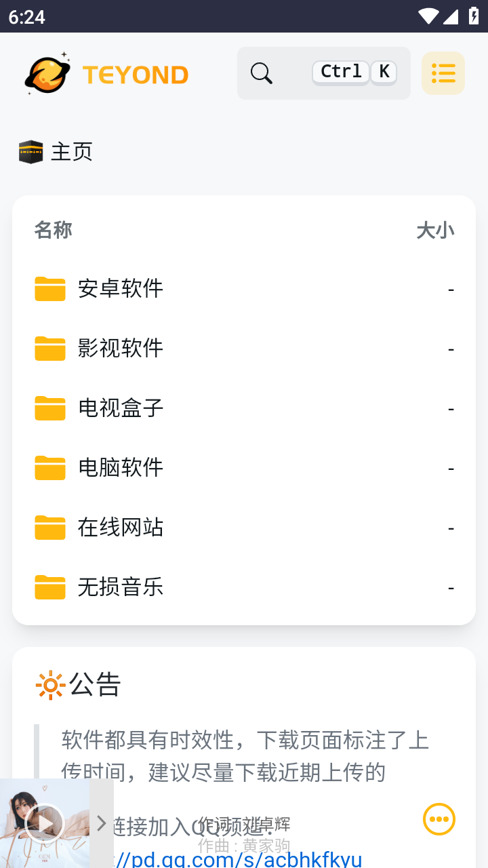Click the magnifying glass search icon
Screen dimensions: 488x868
pos(261,73)
